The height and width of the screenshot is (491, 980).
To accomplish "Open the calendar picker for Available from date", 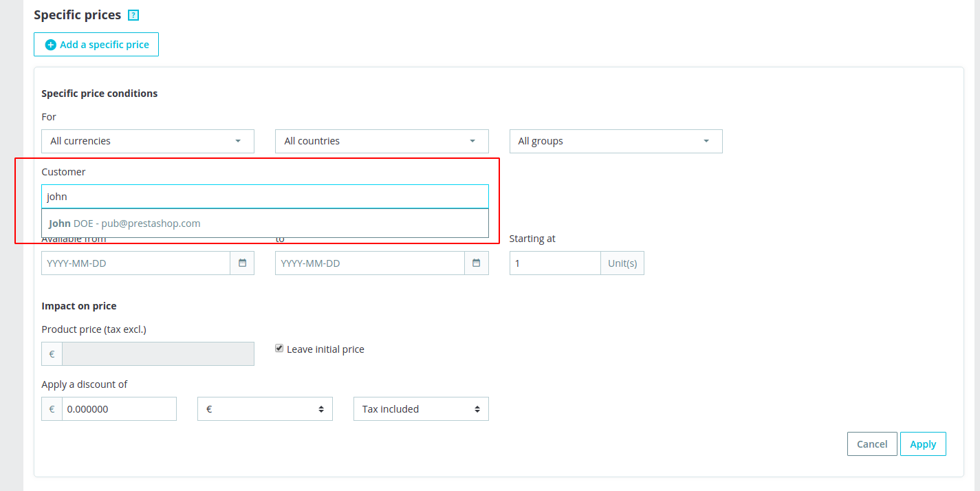I will click(x=243, y=263).
